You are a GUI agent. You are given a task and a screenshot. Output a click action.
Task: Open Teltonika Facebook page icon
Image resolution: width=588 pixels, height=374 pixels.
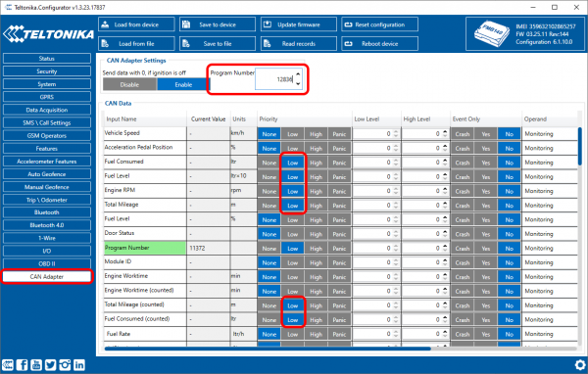[22, 365]
